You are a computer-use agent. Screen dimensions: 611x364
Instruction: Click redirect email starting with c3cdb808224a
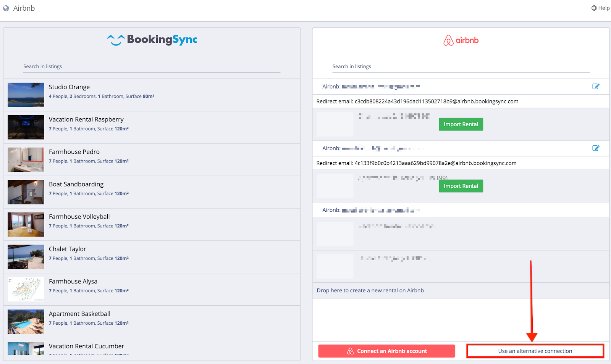417,101
